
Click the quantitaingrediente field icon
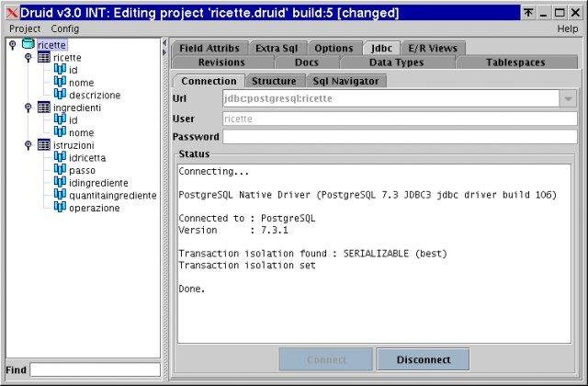(60, 195)
